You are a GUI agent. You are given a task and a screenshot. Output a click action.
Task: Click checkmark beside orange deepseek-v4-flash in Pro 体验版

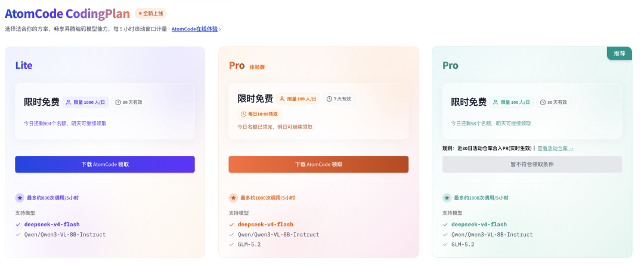231,225
